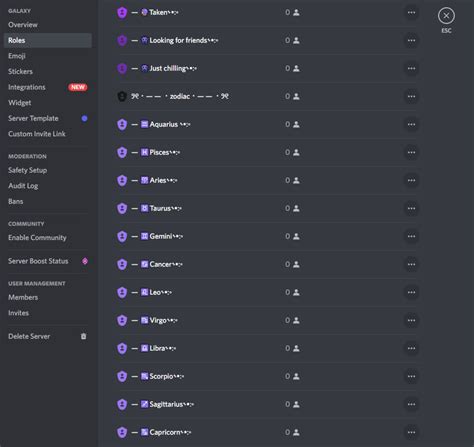
Task: Click the member count icon for Leo role
Action: click(x=296, y=292)
